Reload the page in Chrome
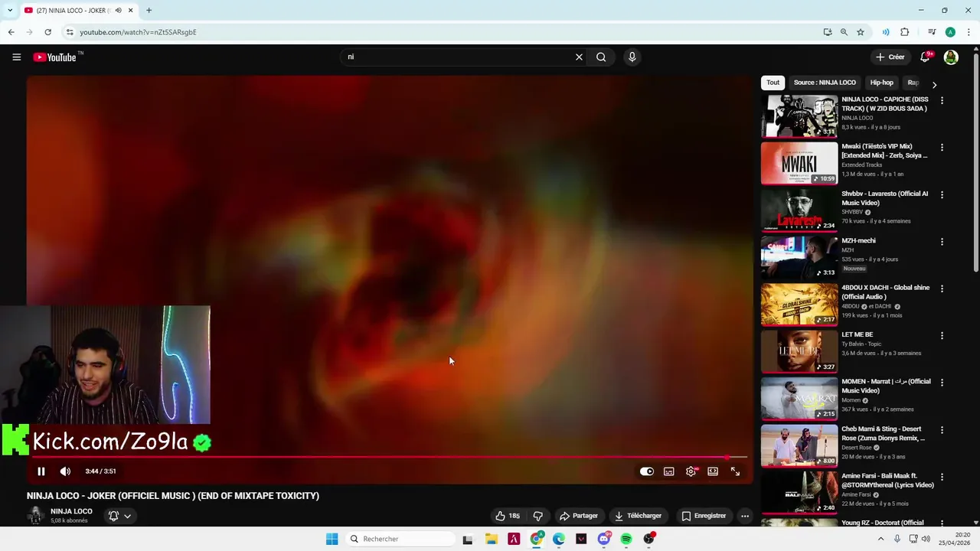Image resolution: width=980 pixels, height=551 pixels. (47, 32)
